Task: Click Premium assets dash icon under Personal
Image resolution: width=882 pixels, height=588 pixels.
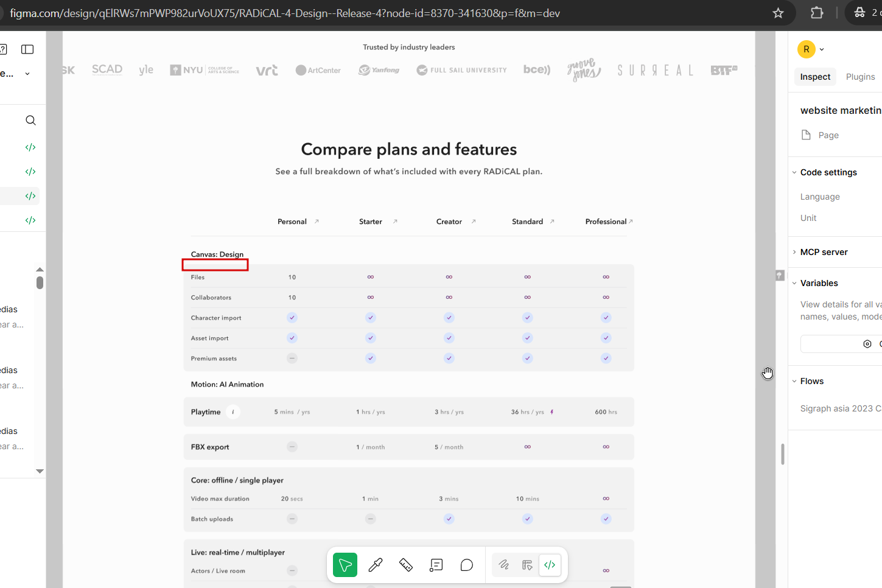Action: 292,359
